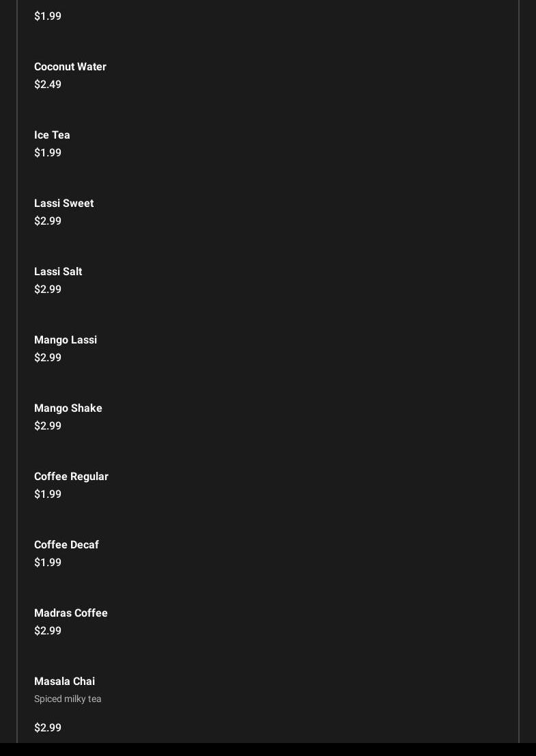Image resolution: width=536 pixels, height=756 pixels.
Task: Pick the Mango Shake drink
Action: tap(68, 408)
